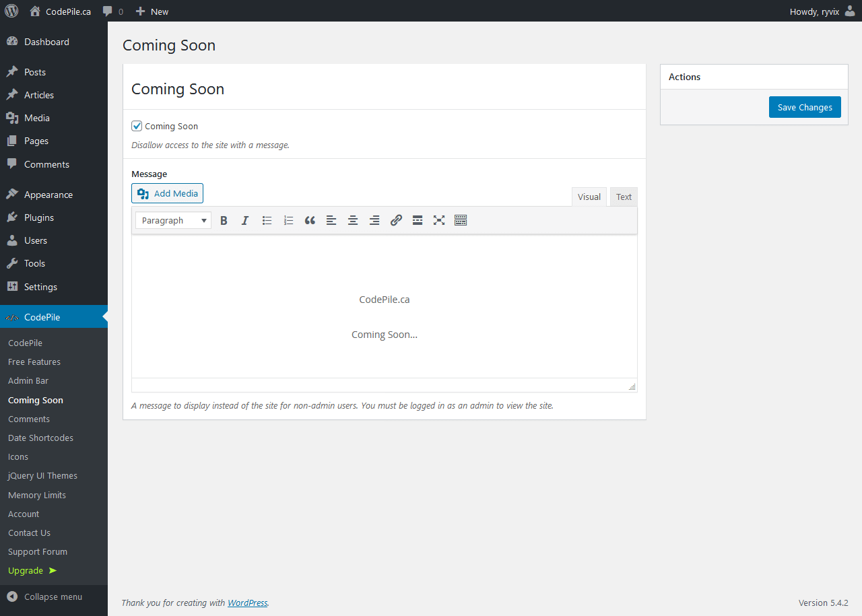Click the insert link icon

(x=396, y=220)
